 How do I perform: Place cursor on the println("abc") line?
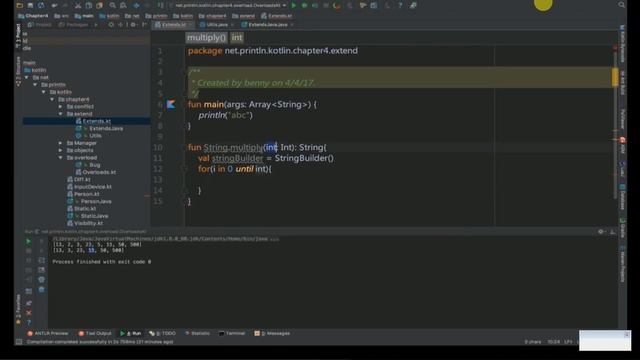point(225,115)
